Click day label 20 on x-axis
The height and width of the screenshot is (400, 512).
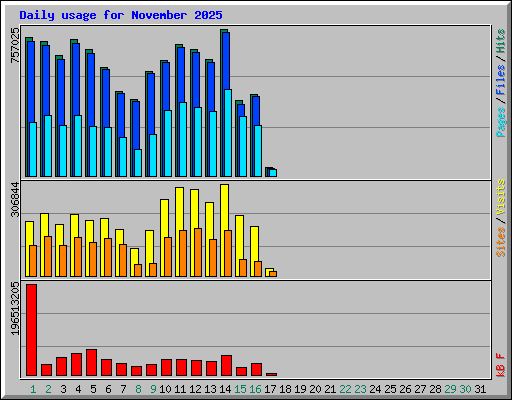coord(315,389)
